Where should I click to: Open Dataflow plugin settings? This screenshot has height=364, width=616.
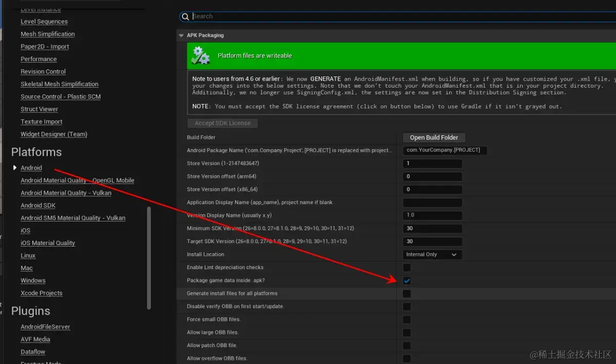[x=33, y=352]
